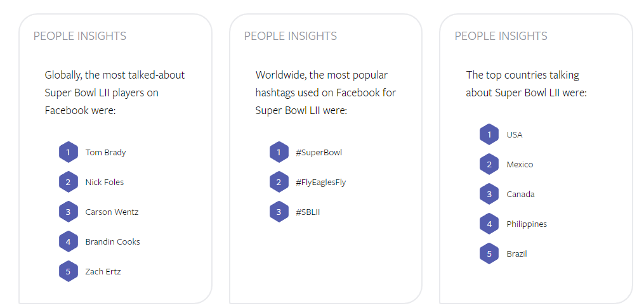Click the number 1 hexagon beside #SuperBowl
This screenshot has width=644, height=308.
(x=279, y=152)
